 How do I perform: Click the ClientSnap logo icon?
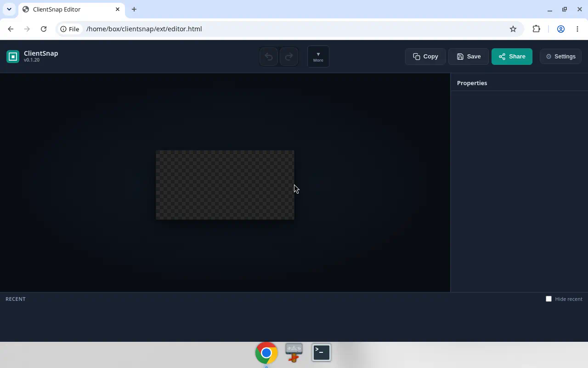click(13, 57)
